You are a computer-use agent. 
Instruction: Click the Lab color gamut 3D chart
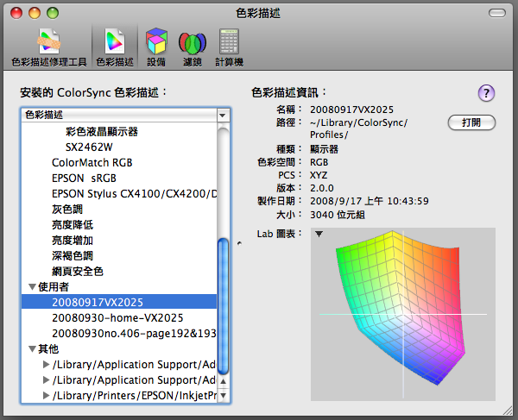[402, 314]
